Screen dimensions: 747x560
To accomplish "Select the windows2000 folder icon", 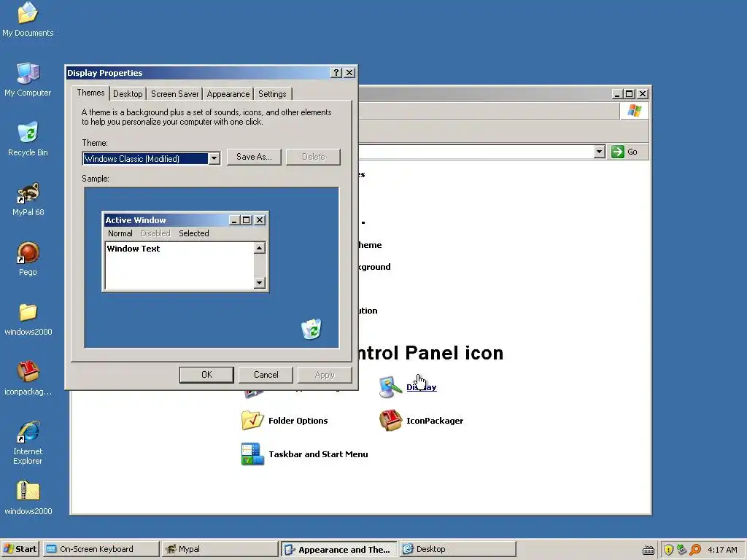I will pyautogui.click(x=28, y=312).
